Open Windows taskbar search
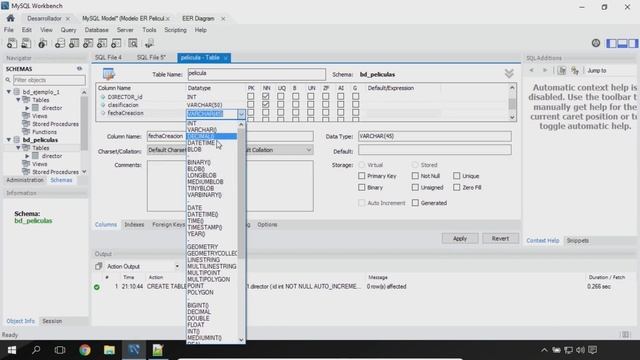The height and width of the screenshot is (360, 640). click(36, 350)
